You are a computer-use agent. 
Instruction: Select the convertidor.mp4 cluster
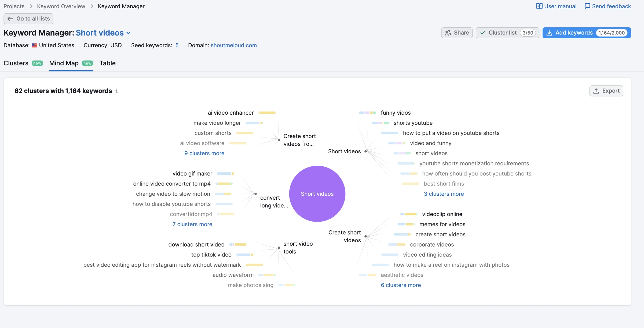tap(191, 214)
